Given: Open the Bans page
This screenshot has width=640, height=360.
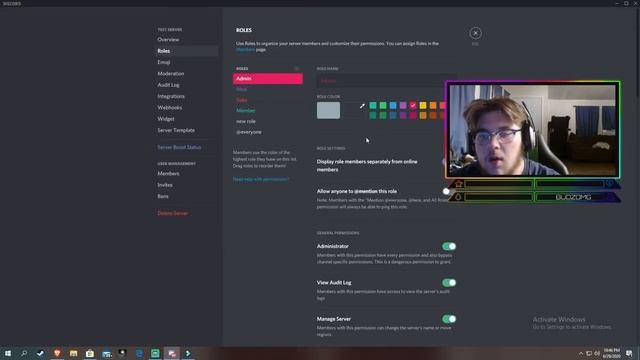Looking at the screenshot, I should point(186,196).
